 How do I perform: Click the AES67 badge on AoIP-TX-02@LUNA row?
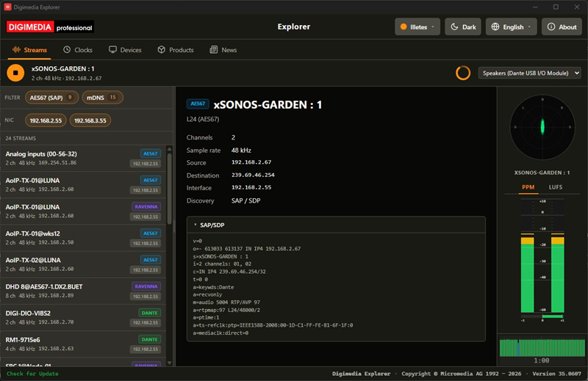pyautogui.click(x=151, y=260)
